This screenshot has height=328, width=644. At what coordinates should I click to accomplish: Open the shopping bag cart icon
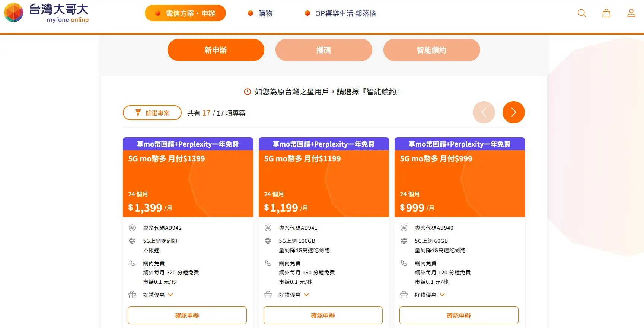[x=606, y=13]
